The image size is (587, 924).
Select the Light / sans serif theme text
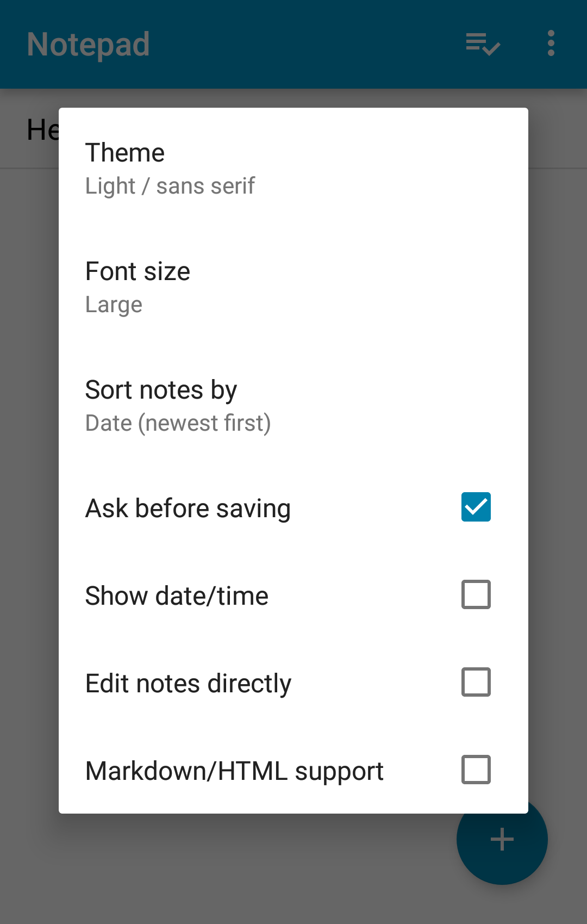tap(170, 185)
